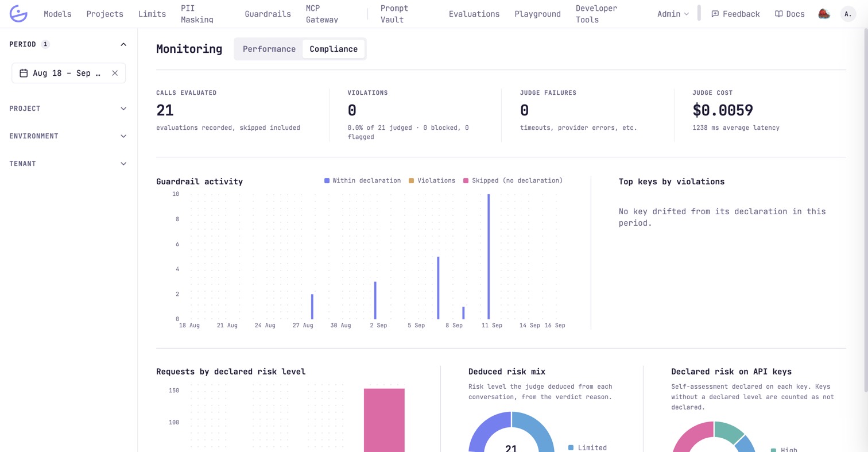
Task: Click the red avatar image icon
Action: click(824, 14)
